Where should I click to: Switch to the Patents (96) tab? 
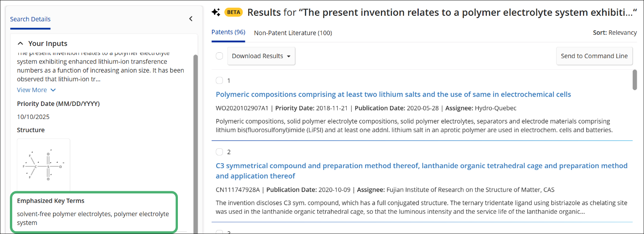pos(228,32)
